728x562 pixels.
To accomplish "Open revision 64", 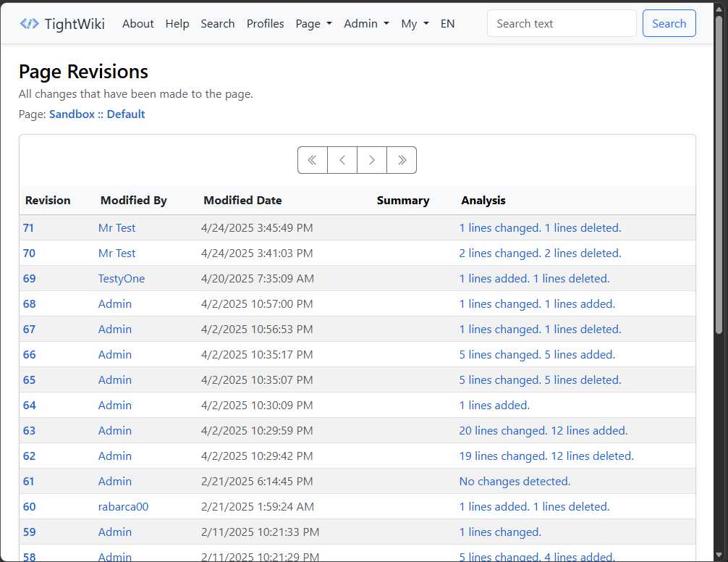I will (29, 406).
